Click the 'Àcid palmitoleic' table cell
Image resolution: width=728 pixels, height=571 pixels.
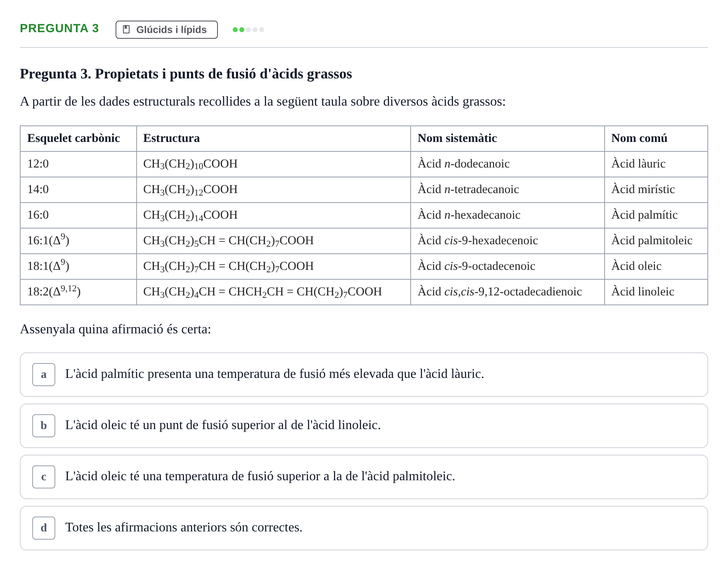pos(656,241)
